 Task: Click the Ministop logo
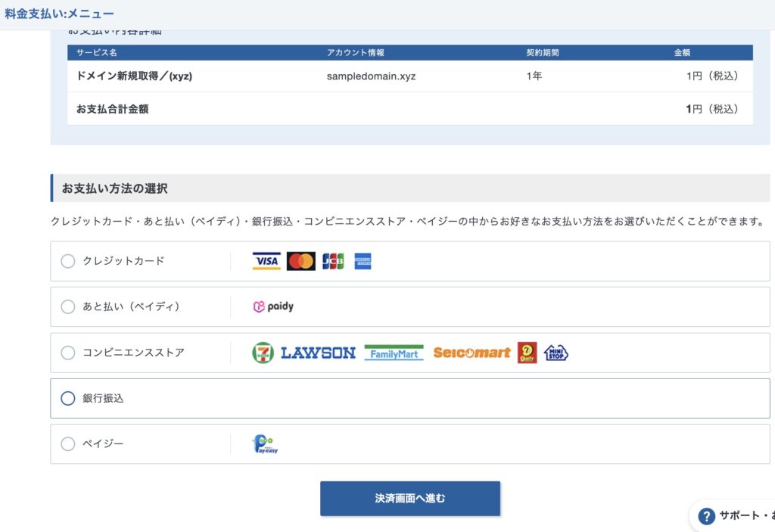[x=556, y=353]
